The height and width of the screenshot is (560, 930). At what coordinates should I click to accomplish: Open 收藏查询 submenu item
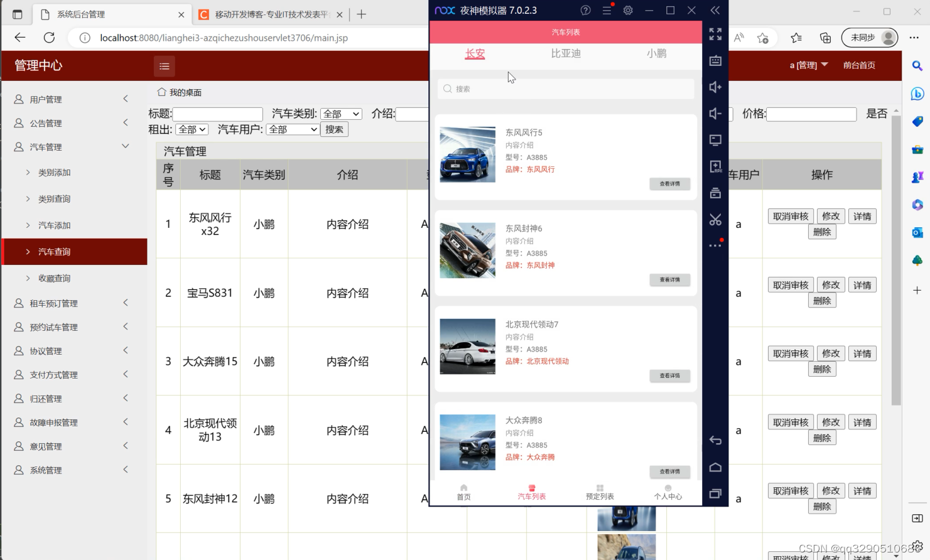click(x=54, y=278)
